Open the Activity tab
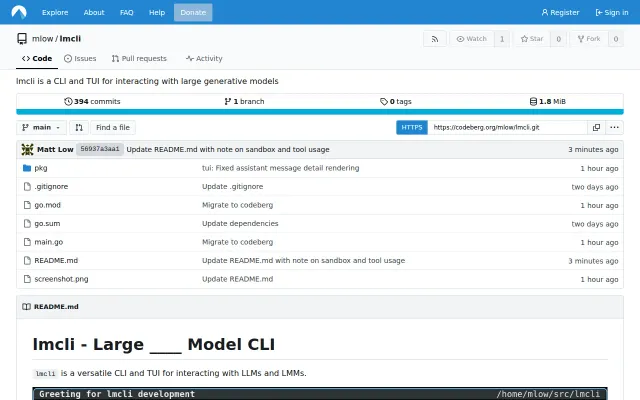This screenshot has height=400, width=640. click(204, 58)
